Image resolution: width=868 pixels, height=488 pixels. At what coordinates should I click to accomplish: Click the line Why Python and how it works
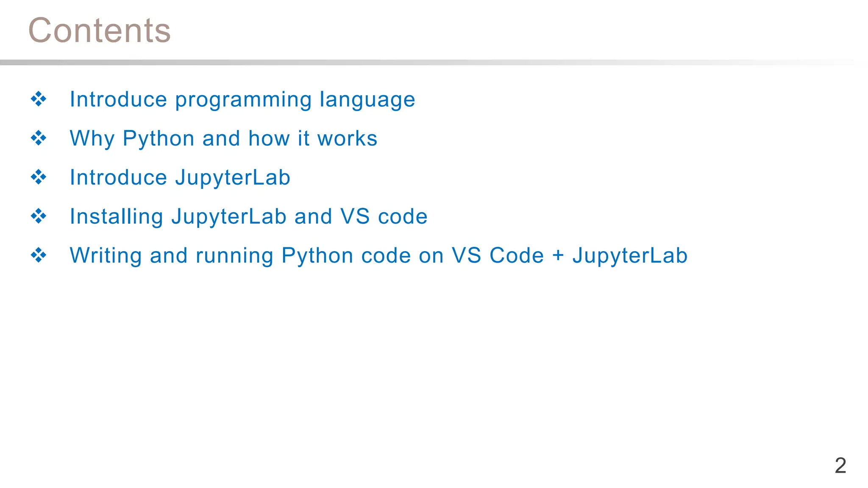click(x=223, y=139)
